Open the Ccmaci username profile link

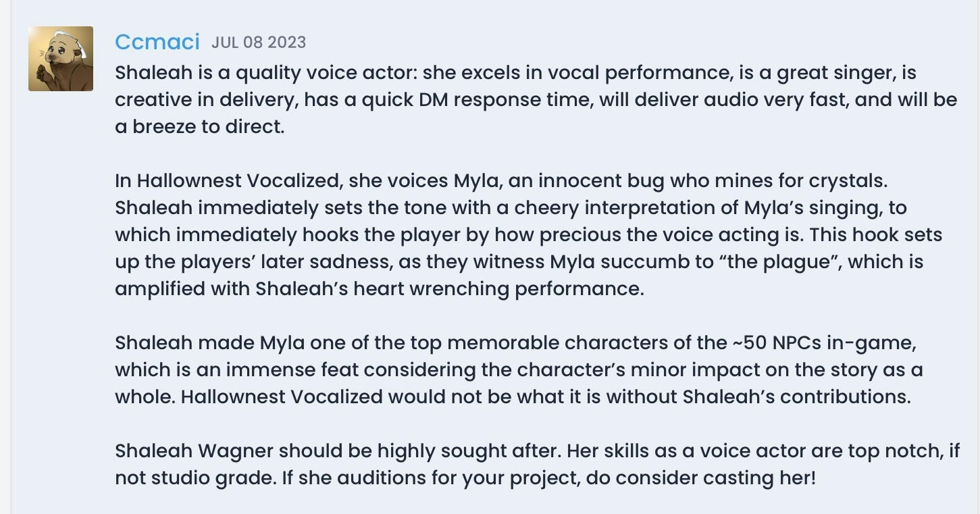point(157,42)
